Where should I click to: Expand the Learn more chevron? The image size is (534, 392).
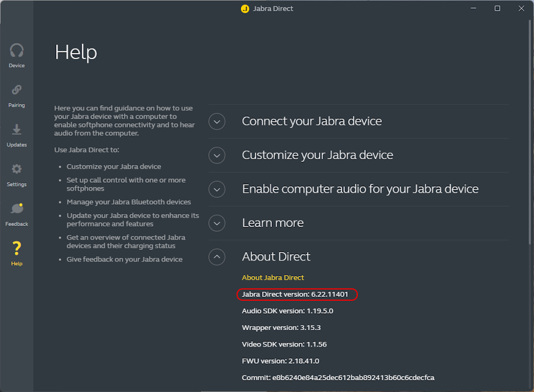click(x=217, y=223)
